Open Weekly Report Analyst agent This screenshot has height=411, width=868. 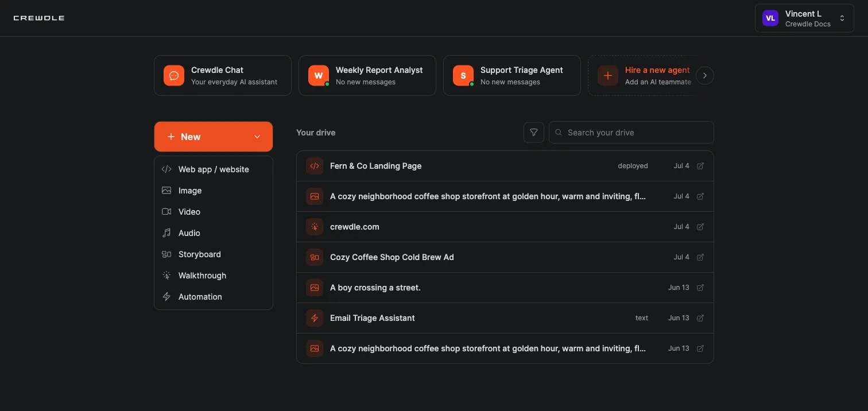[367, 75]
